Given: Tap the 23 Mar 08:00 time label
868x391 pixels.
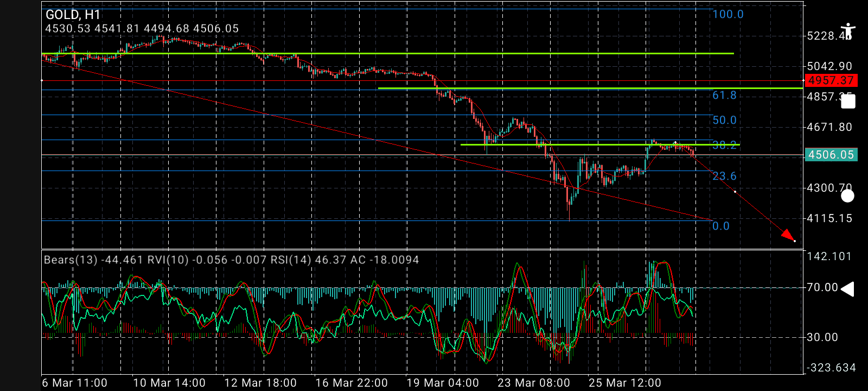Looking at the screenshot, I should click(534, 383).
